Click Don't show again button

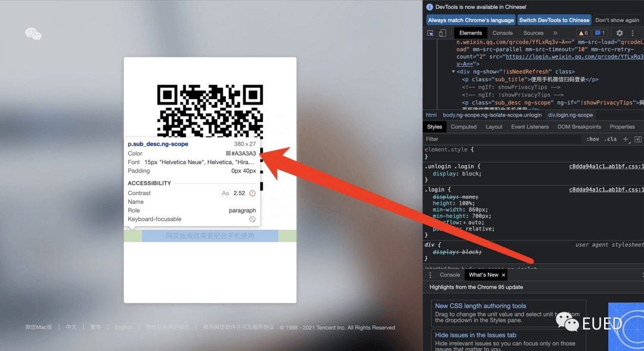(617, 20)
